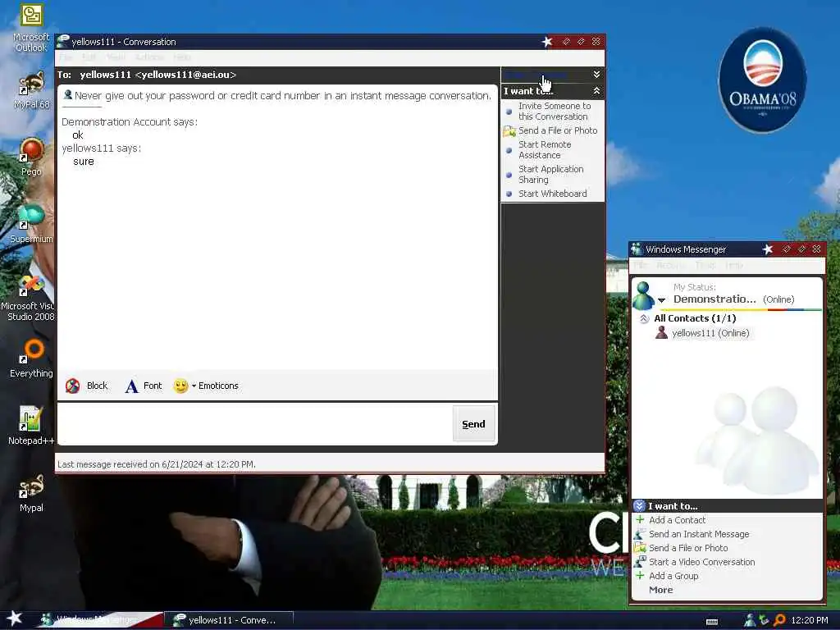Collapse the All Contacts group

(x=644, y=318)
